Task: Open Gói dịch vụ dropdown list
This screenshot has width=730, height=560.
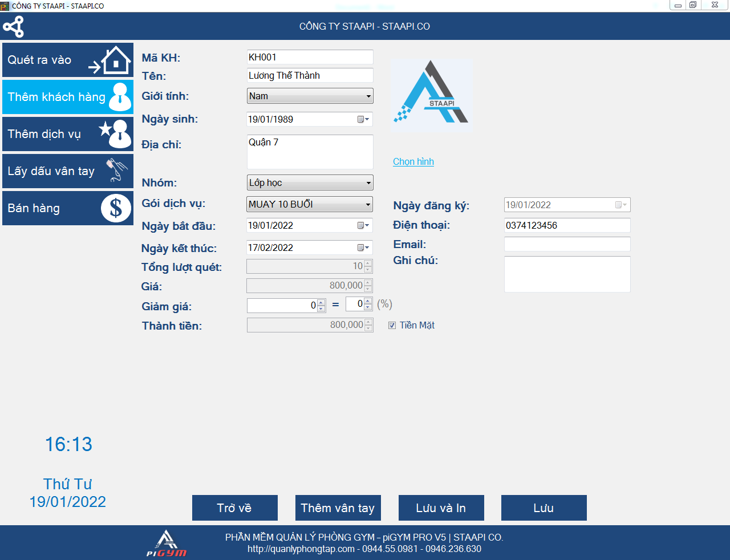Action: coord(368,204)
